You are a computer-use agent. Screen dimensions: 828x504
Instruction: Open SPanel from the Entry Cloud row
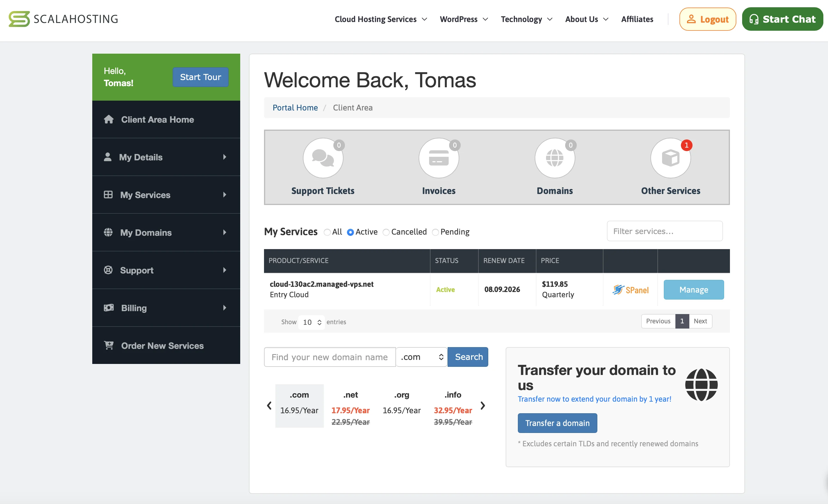pyautogui.click(x=630, y=290)
